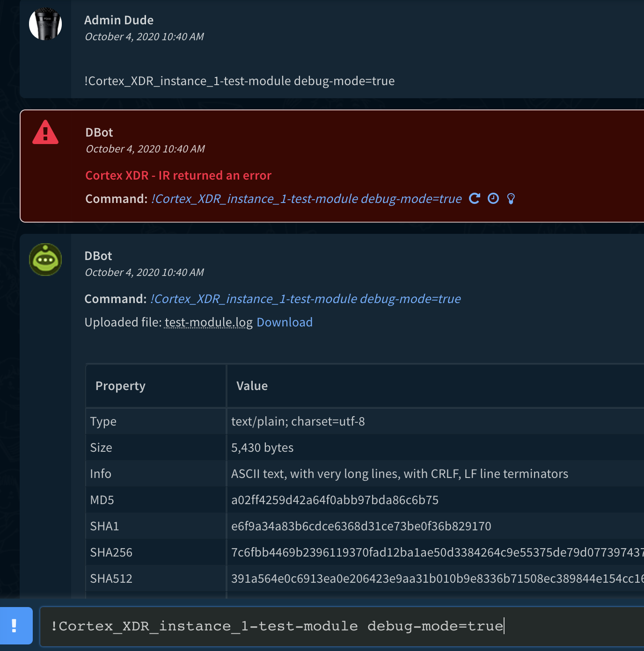The height and width of the screenshot is (651, 644).
Task: Select the MD5 hash value in the table
Action: pyautogui.click(x=335, y=499)
